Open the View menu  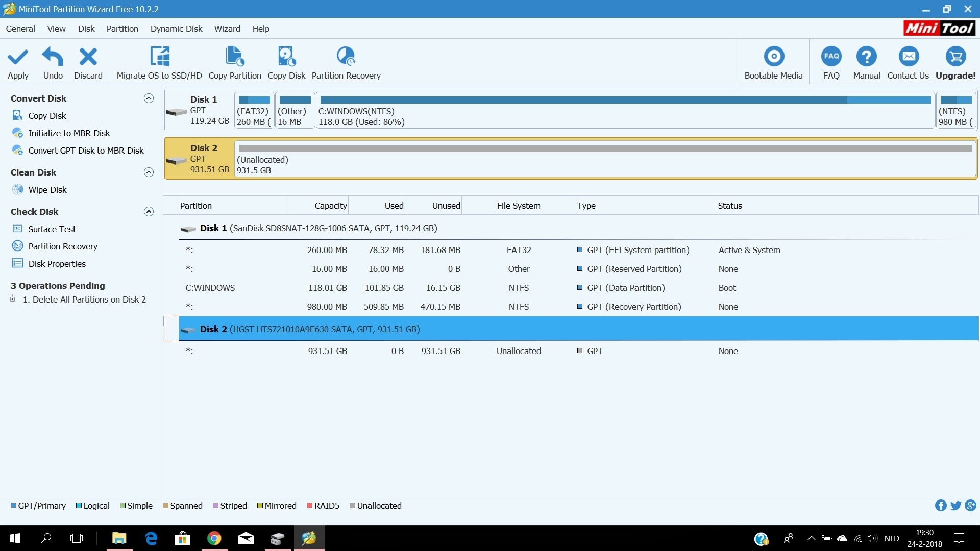pos(56,29)
